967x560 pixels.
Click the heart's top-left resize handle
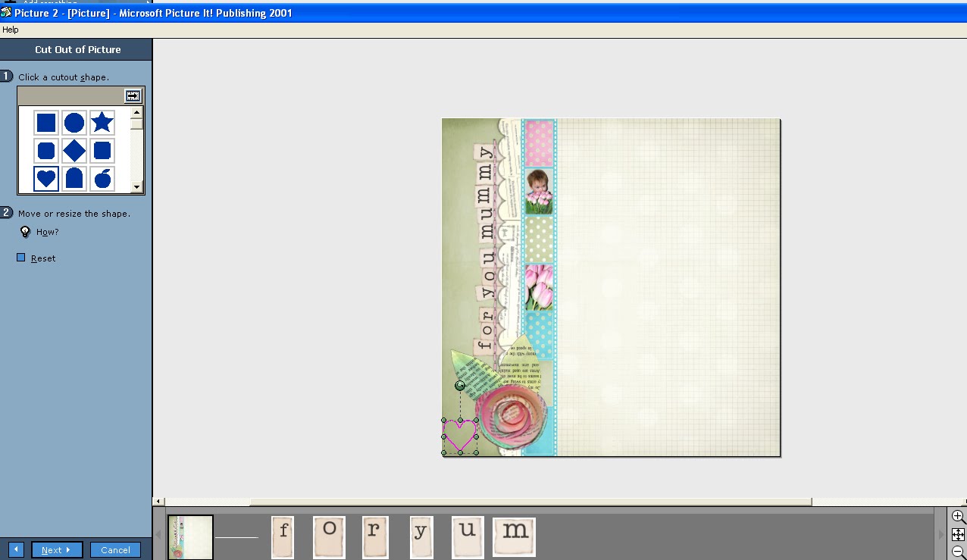coord(444,421)
